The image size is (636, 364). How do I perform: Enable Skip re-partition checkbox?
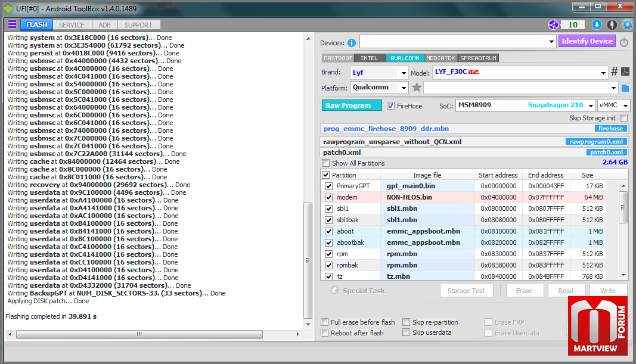tap(406, 322)
